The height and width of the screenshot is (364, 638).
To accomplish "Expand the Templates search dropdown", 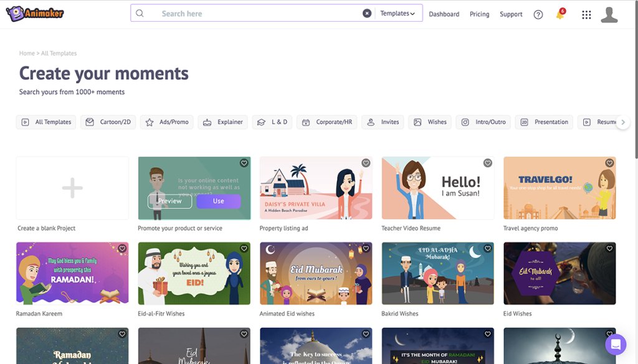I will tap(398, 14).
